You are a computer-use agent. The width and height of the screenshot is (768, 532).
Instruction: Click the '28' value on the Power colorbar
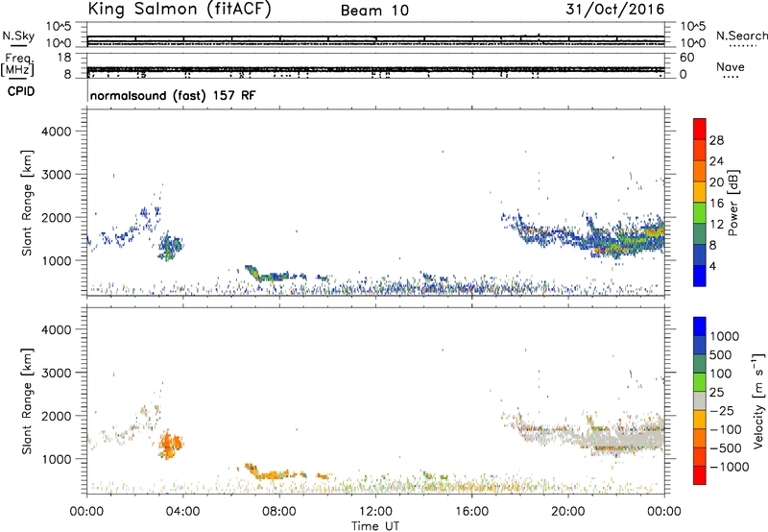(716, 140)
